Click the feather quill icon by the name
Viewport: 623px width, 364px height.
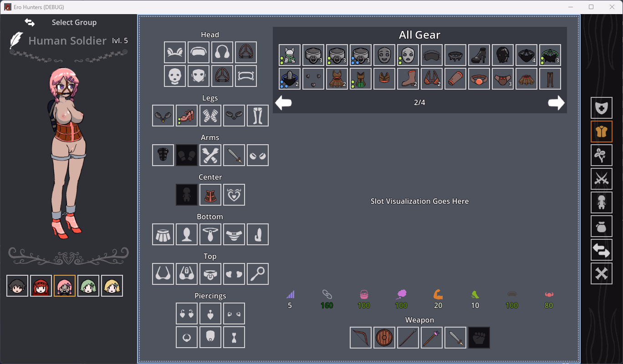point(17,40)
